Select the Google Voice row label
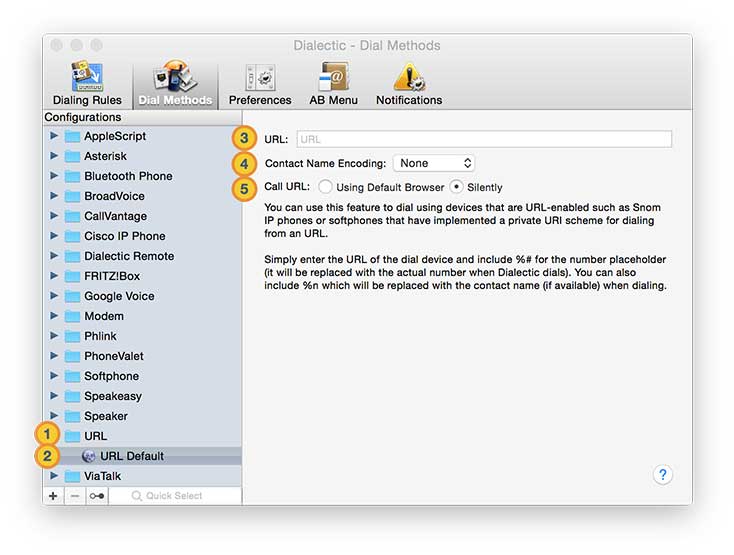Screen dimensions: 734x555 click(119, 296)
